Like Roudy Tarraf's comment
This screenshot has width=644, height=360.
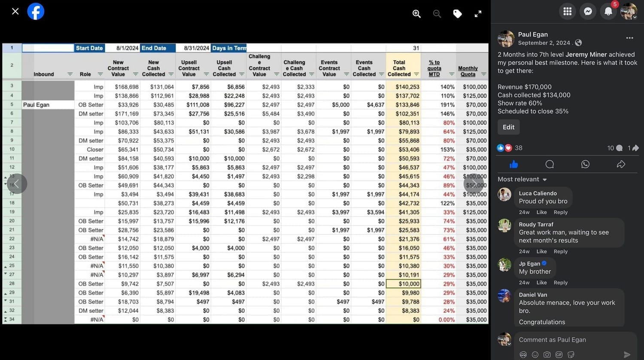pos(541,251)
